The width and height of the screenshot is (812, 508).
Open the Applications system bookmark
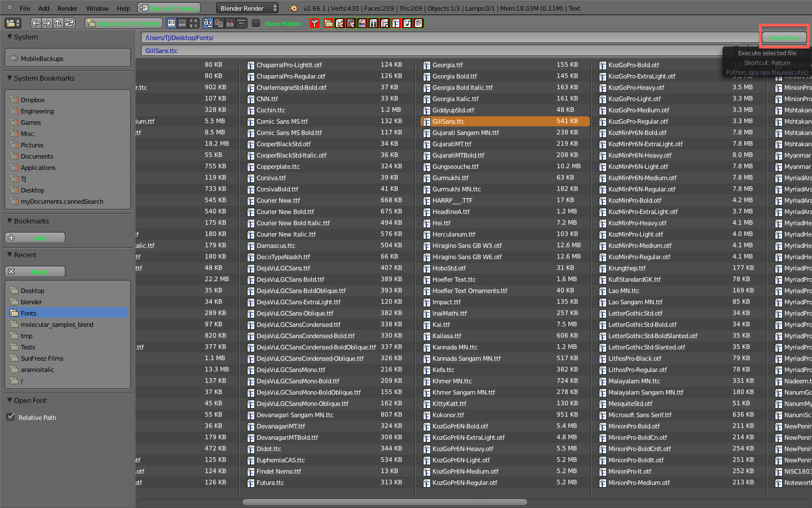click(x=38, y=168)
